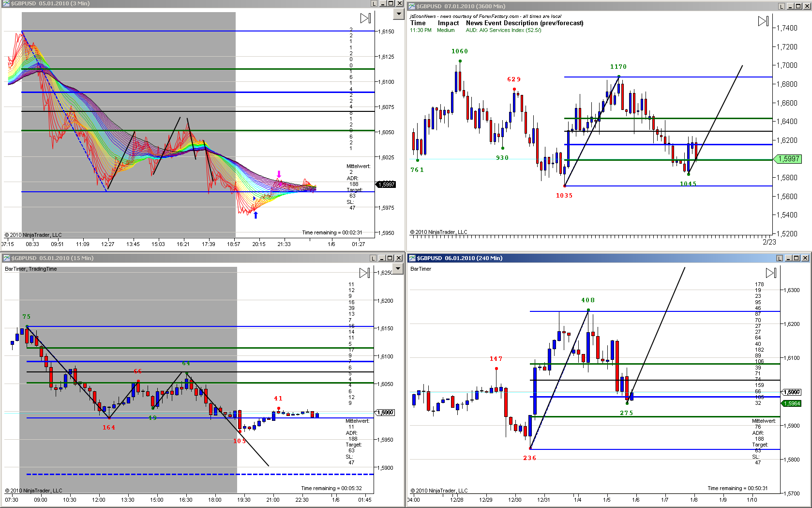Click the chart icon in the 240 Min window title bar
This screenshot has width=812, height=508.
point(412,258)
